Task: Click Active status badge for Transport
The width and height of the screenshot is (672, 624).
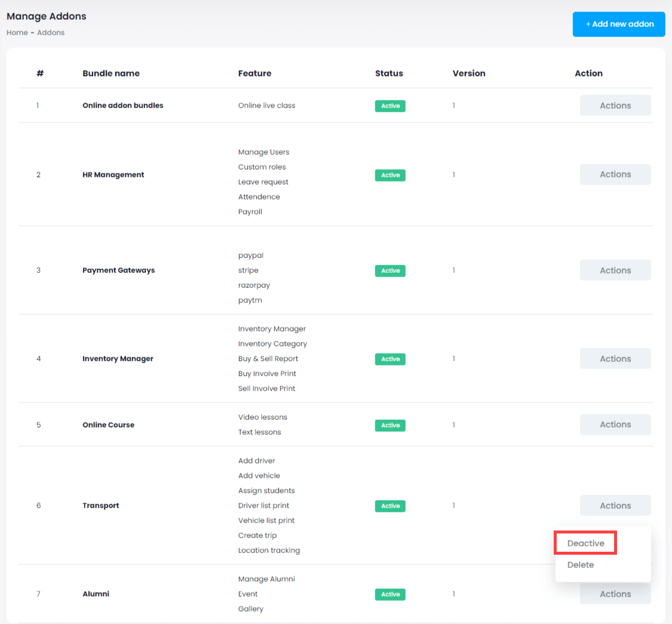Action: [x=390, y=506]
